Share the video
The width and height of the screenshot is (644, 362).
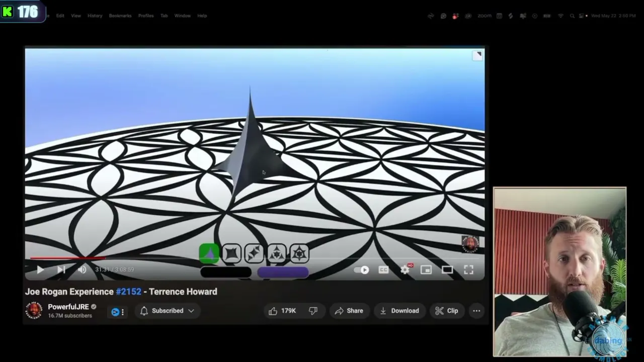(349, 311)
